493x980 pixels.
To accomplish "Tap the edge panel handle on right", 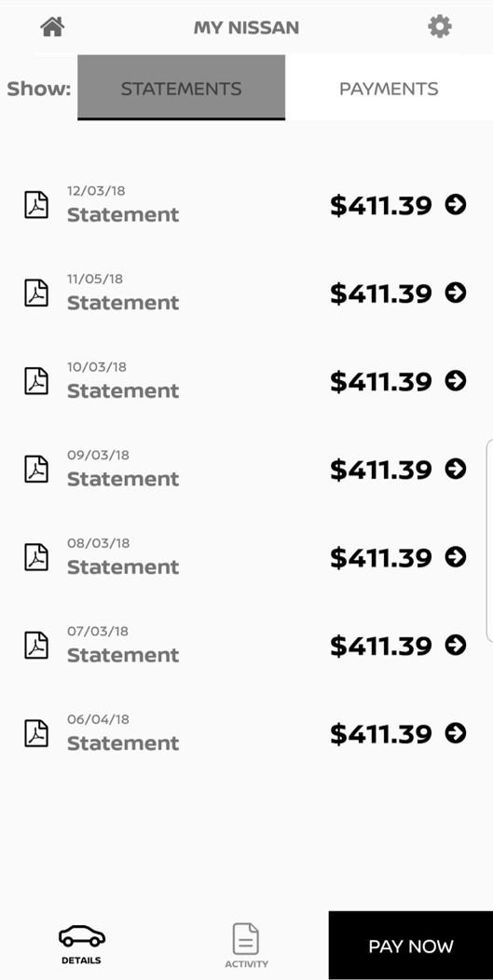I will (489, 540).
